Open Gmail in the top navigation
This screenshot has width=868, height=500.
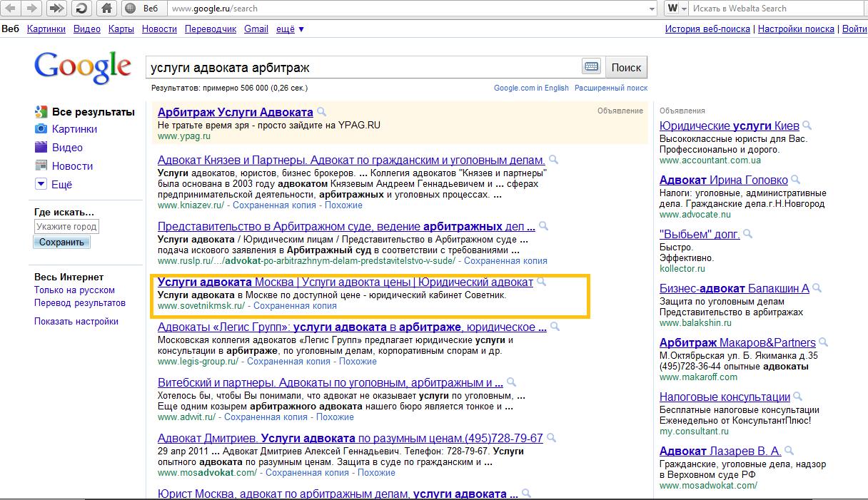[x=256, y=29]
